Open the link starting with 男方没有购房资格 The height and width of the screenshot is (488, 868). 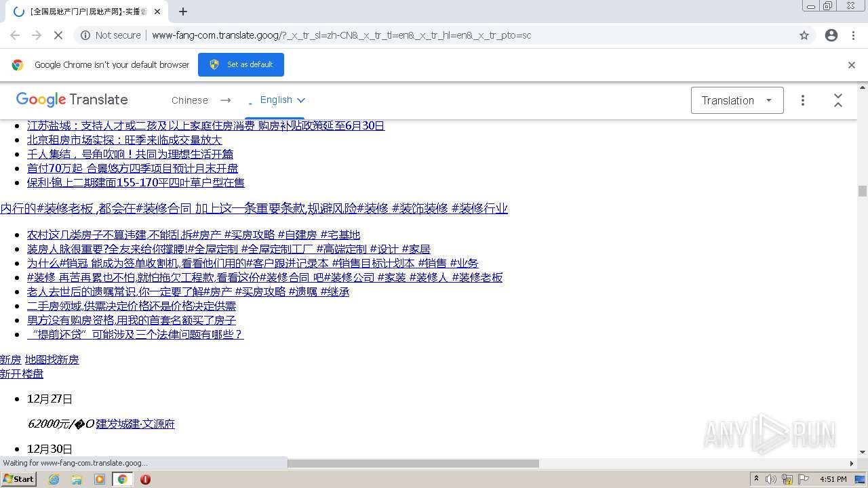(132, 320)
